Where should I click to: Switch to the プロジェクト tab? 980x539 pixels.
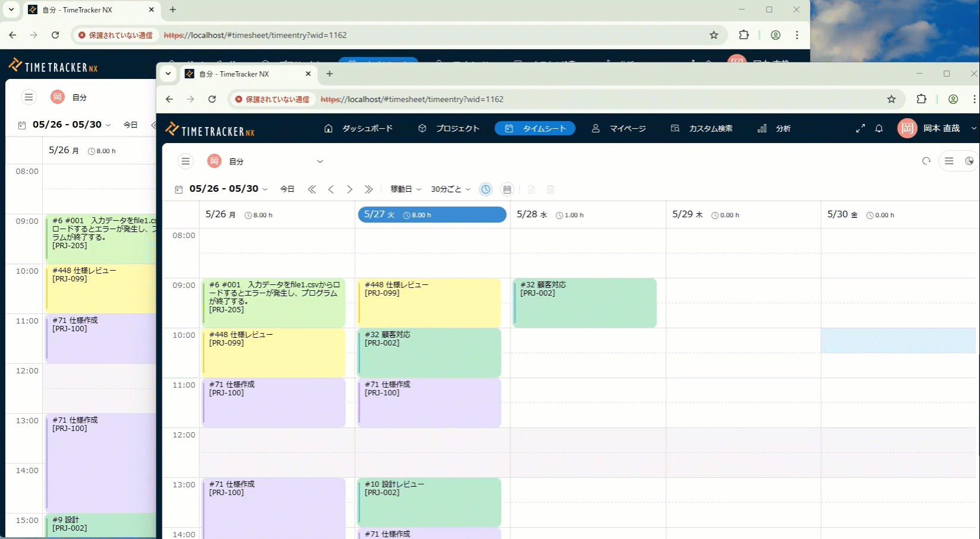point(448,129)
